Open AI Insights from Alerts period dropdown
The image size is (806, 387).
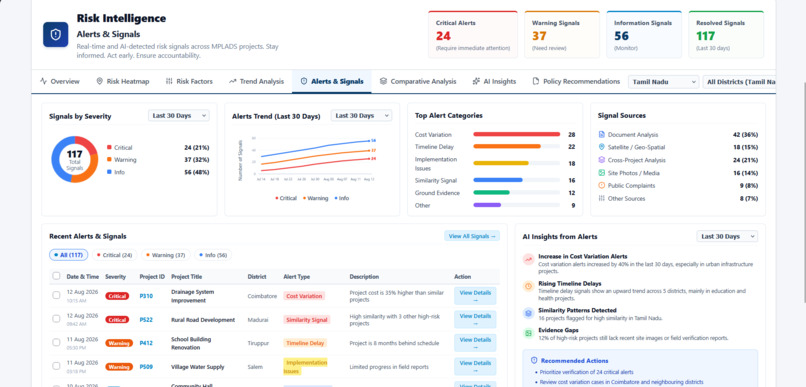pyautogui.click(x=727, y=236)
